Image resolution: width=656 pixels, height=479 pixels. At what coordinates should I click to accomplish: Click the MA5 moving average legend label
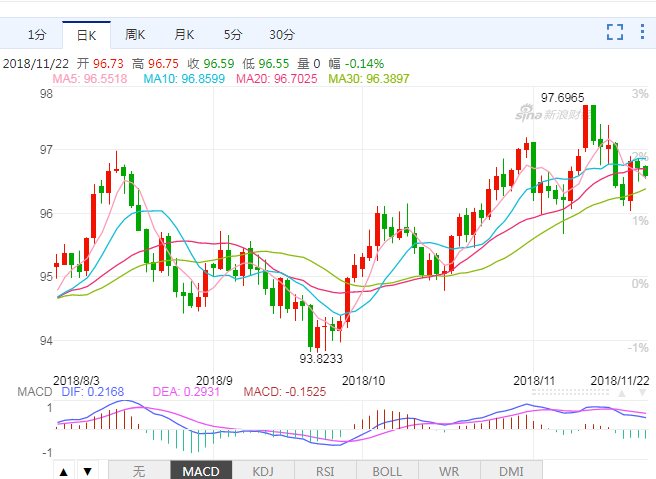click(x=94, y=78)
